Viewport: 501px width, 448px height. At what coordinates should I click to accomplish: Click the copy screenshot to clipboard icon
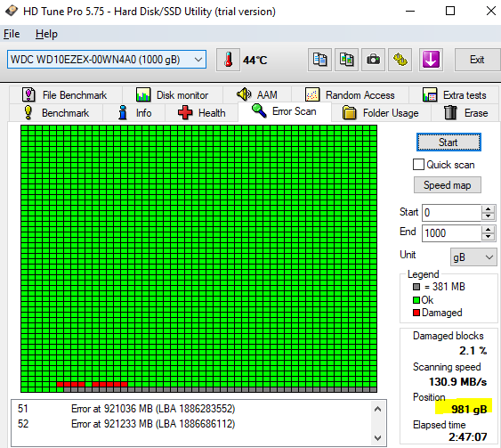347,60
